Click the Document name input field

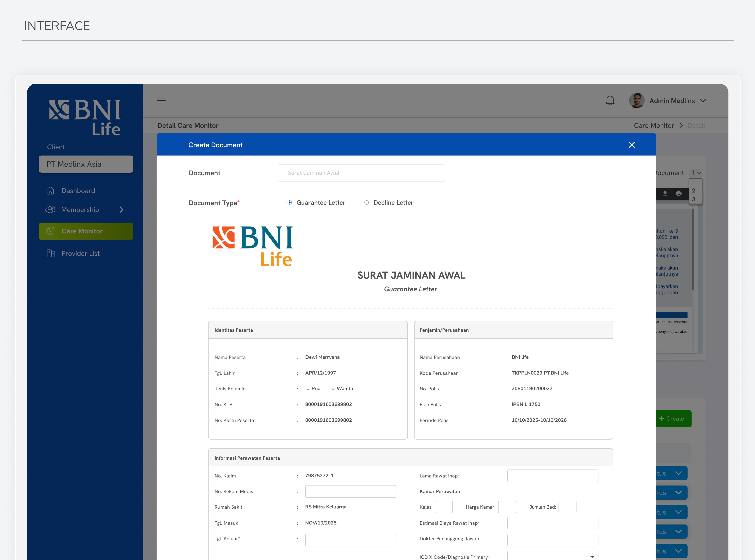point(361,173)
